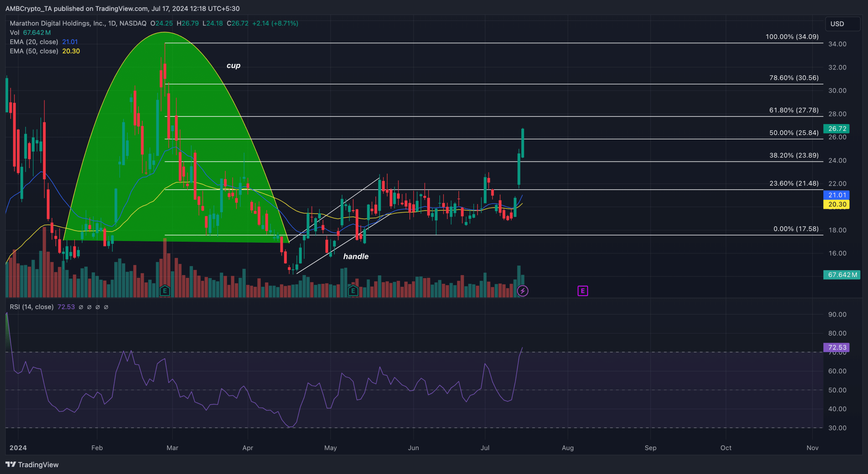Click the 78.60% (30.56) Fibonacci label
The width and height of the screenshot is (868, 474).
[x=794, y=78]
